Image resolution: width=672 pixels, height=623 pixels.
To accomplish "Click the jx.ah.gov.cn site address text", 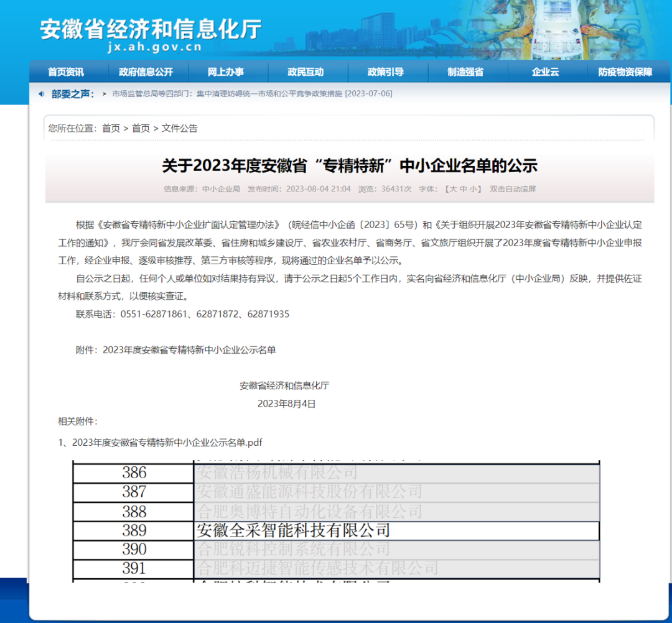I will pos(155,47).
